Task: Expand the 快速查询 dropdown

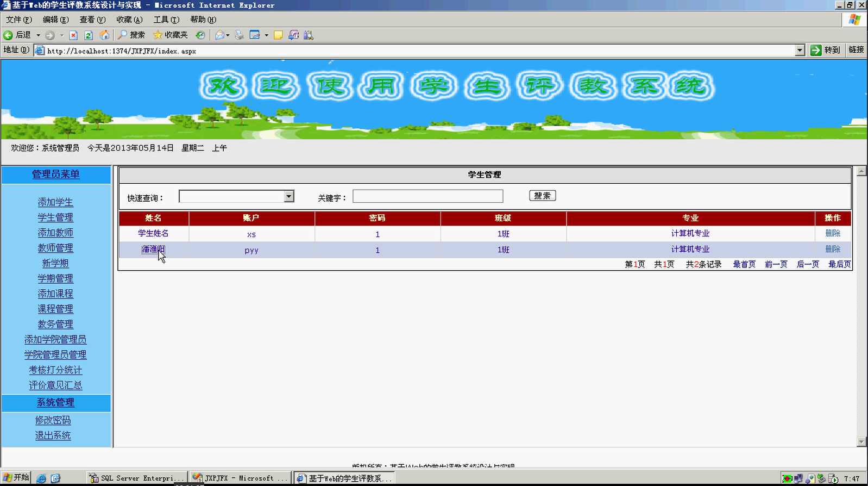Action: (x=289, y=196)
